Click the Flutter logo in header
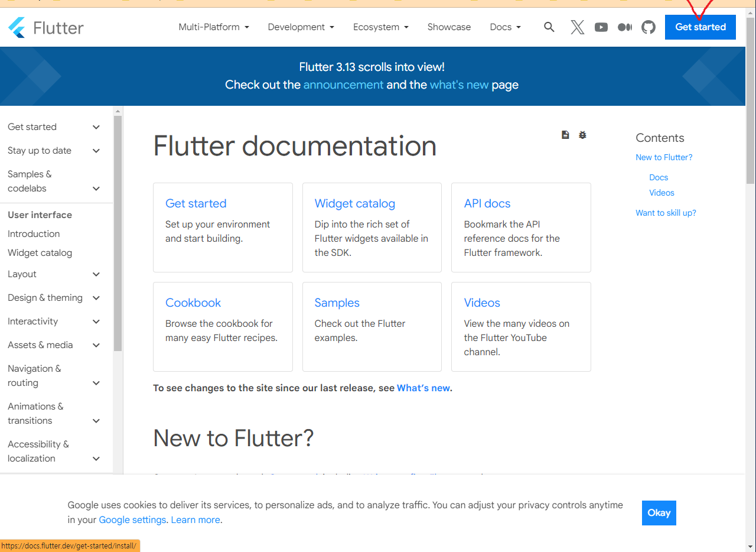This screenshot has width=756, height=552. [x=45, y=27]
